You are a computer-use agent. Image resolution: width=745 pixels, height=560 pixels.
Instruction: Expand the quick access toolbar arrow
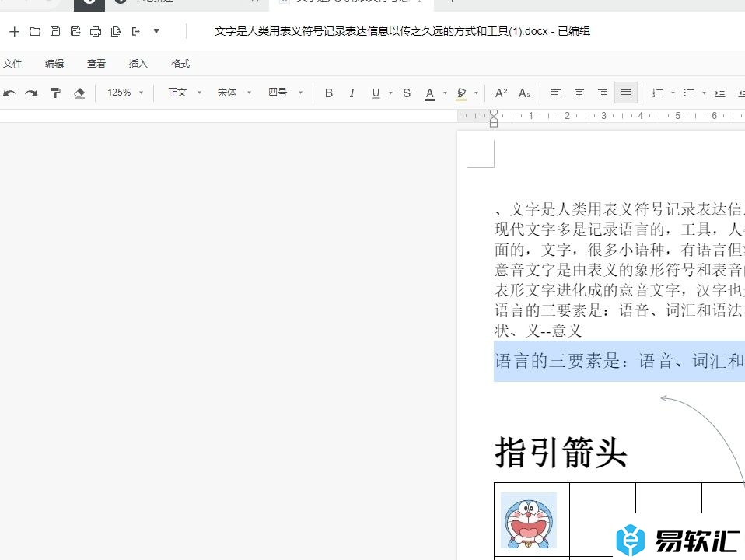click(x=156, y=31)
